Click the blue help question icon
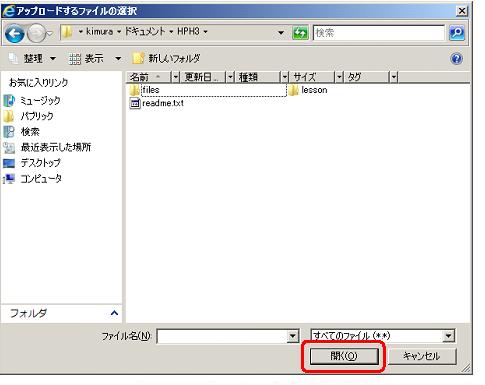This screenshot has height=385, width=485. pos(457,59)
